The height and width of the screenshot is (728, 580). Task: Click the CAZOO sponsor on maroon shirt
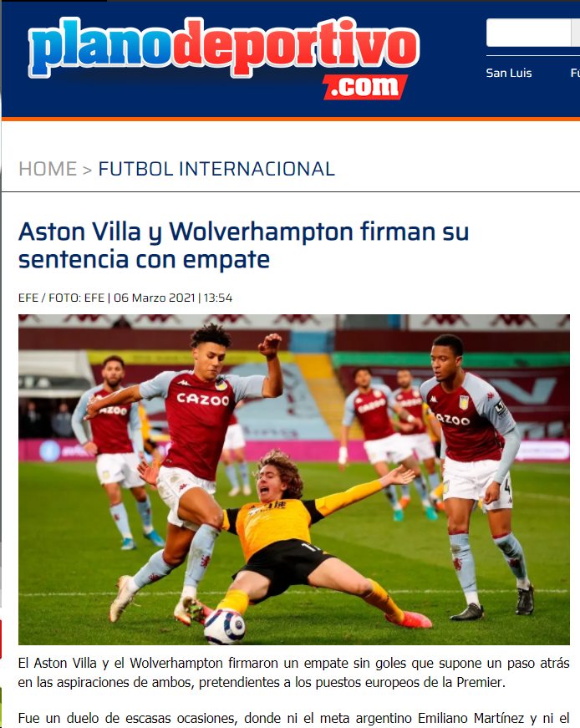click(203, 399)
